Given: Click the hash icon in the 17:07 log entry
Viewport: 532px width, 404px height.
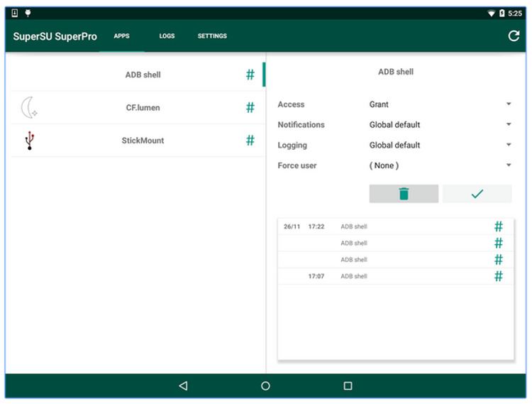Looking at the screenshot, I should click(x=499, y=276).
